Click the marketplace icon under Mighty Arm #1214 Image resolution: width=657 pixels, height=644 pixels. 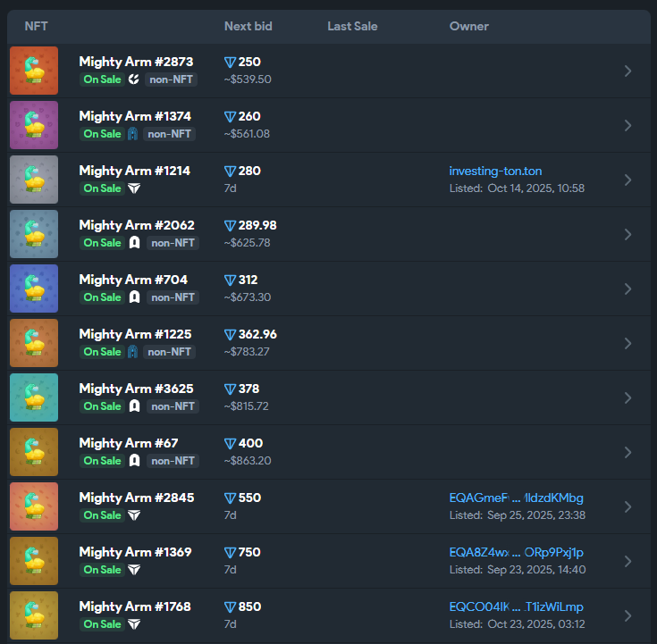134,188
